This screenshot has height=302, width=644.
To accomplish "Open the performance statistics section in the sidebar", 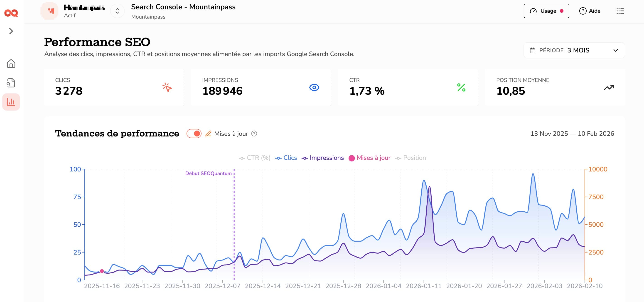I will click(11, 101).
